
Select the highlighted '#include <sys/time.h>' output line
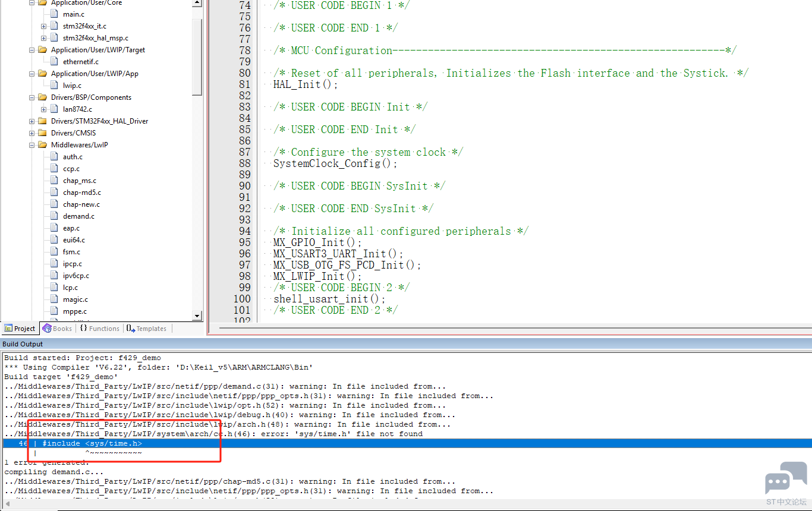point(407,443)
